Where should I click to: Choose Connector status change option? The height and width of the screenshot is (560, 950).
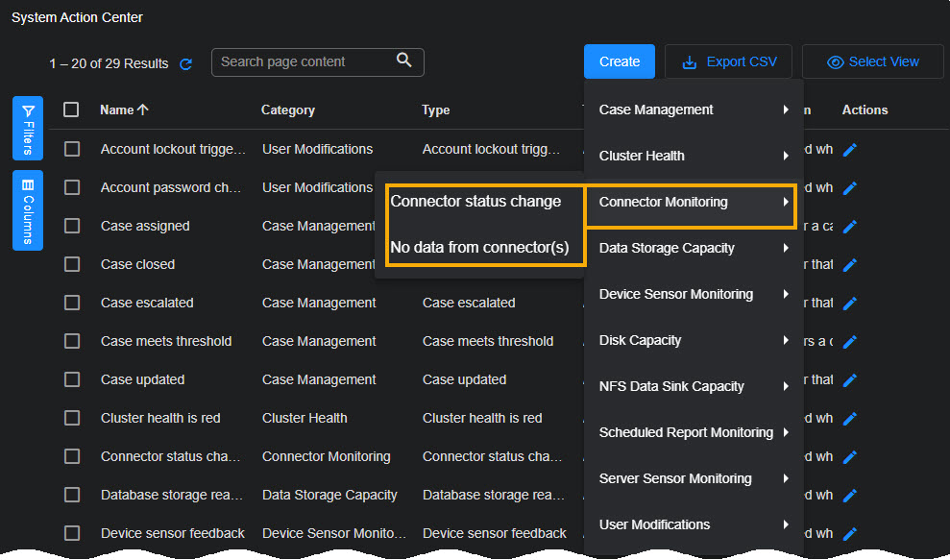[x=475, y=202]
